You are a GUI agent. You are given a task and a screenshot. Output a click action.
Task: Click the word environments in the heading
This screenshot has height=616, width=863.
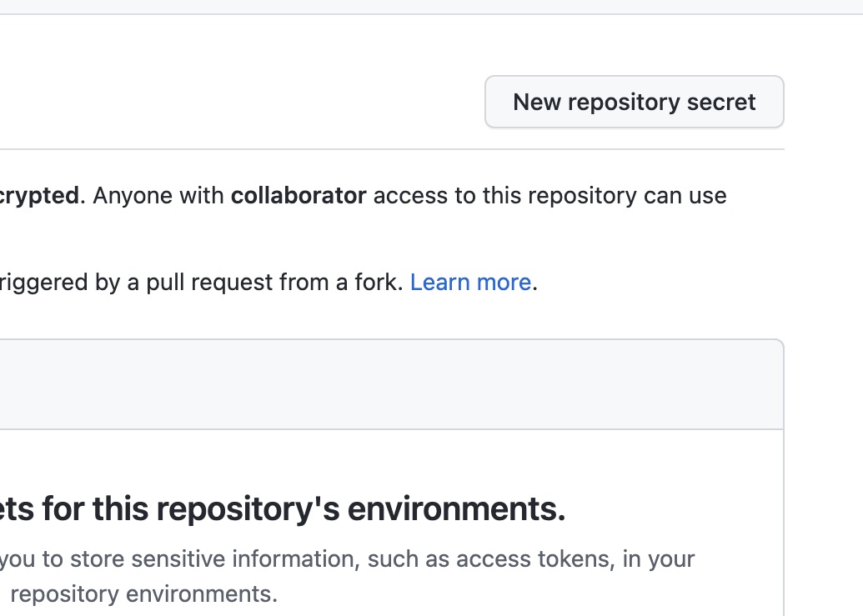click(x=456, y=508)
